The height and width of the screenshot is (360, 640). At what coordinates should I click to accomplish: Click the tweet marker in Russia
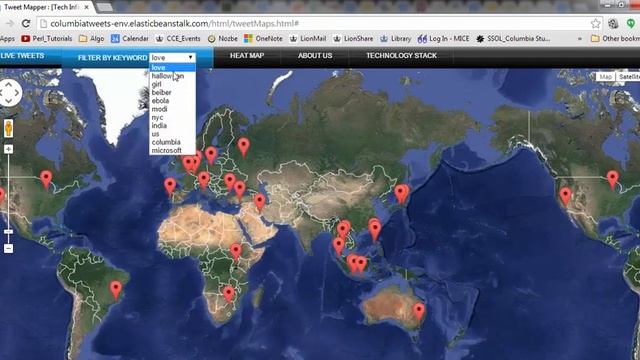[244, 148]
